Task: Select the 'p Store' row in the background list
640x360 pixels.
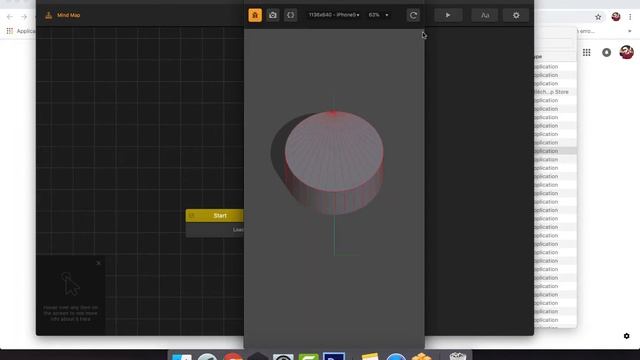Action: [x=555, y=92]
